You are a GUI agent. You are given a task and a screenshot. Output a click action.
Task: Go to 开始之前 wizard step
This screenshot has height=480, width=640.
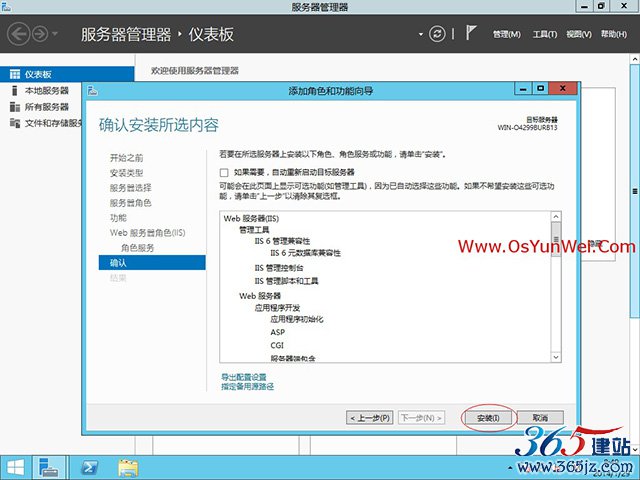(x=127, y=158)
